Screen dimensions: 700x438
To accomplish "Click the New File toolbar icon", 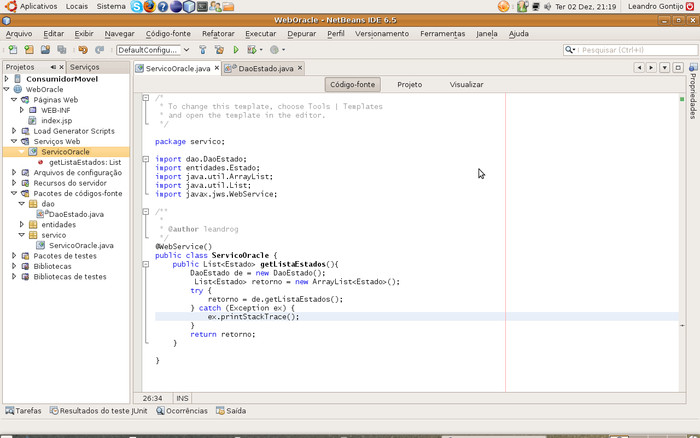I will click(12, 50).
